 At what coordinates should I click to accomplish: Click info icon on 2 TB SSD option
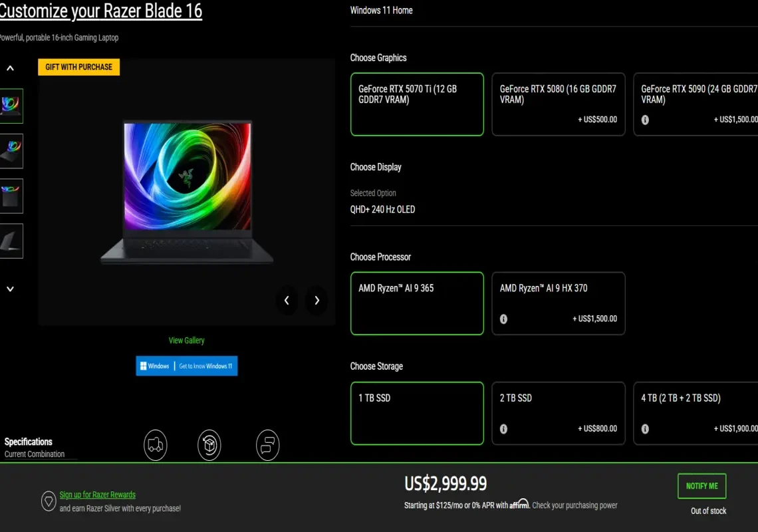coord(503,428)
